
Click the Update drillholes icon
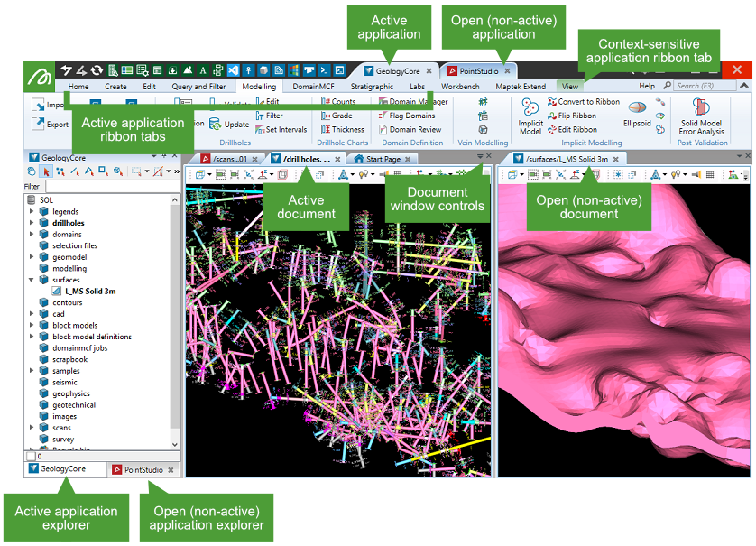(217, 125)
